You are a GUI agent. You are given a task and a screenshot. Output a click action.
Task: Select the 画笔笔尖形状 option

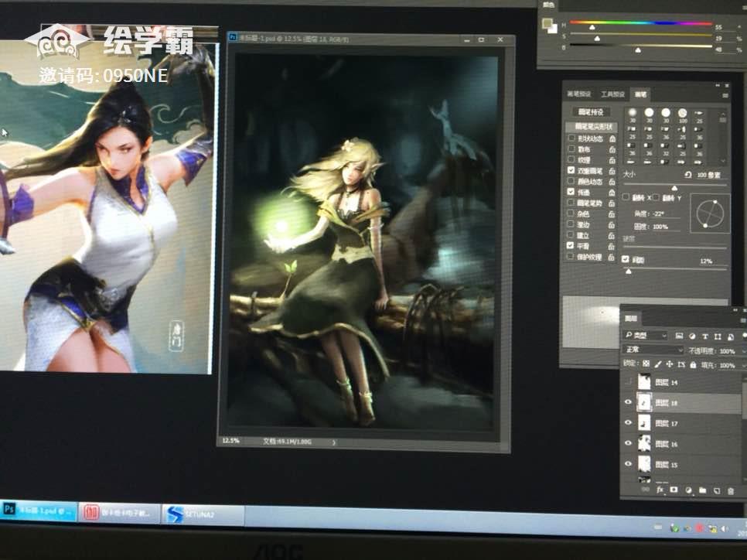coord(592,127)
